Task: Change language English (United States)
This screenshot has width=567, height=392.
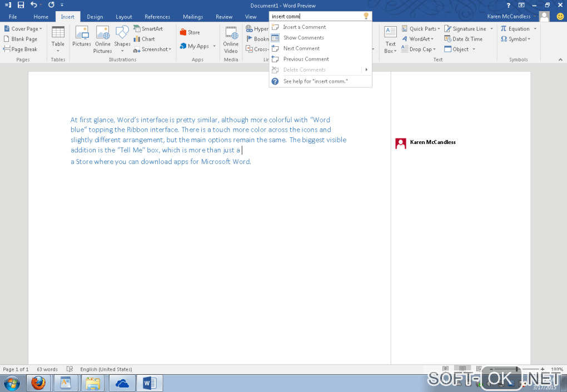Action: 106,369
